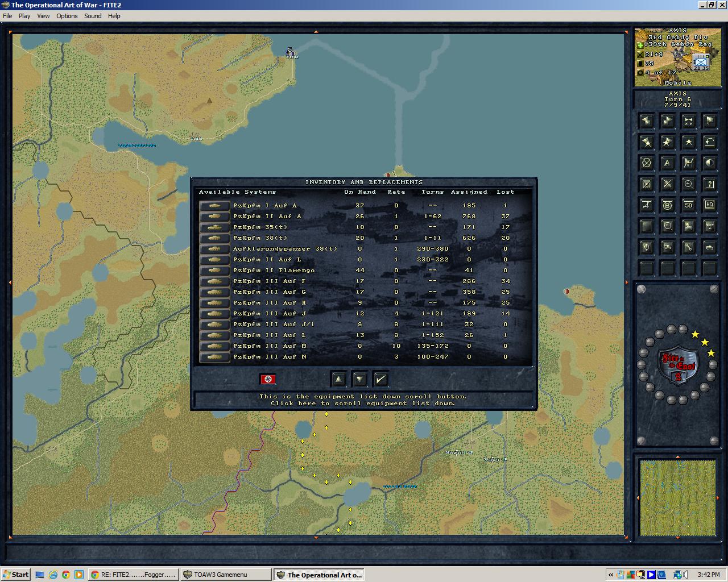Confirm the inventory dialog with the checkmark button
This screenshot has height=582, width=728.
[381, 379]
